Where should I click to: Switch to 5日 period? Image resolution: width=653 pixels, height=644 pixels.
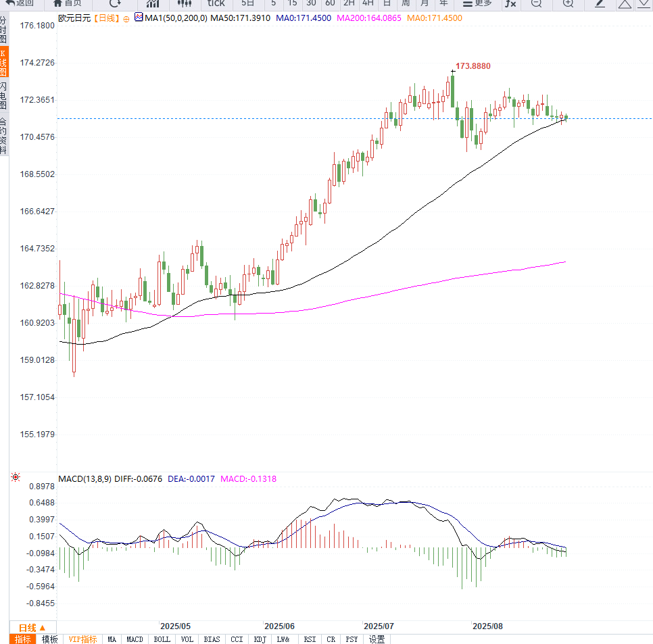(248, 3)
